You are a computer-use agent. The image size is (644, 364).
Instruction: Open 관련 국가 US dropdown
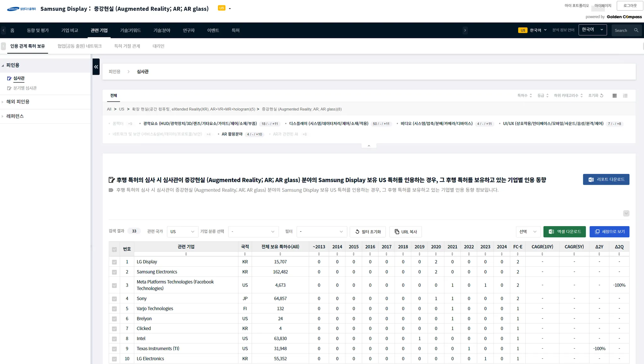[x=182, y=231]
